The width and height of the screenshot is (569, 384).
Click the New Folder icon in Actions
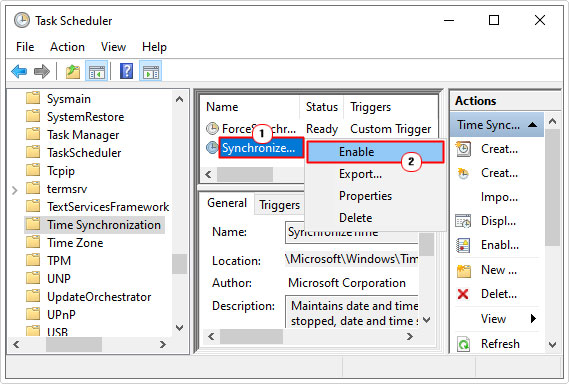[463, 270]
